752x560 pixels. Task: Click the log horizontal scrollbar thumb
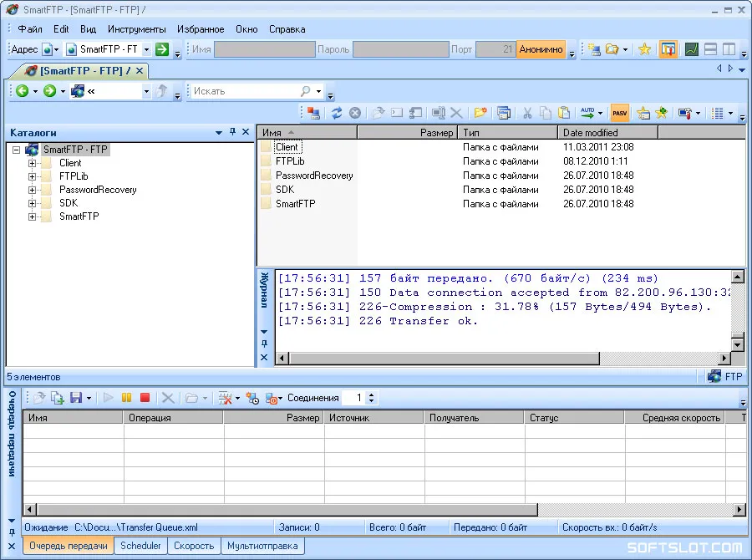tap(445, 358)
